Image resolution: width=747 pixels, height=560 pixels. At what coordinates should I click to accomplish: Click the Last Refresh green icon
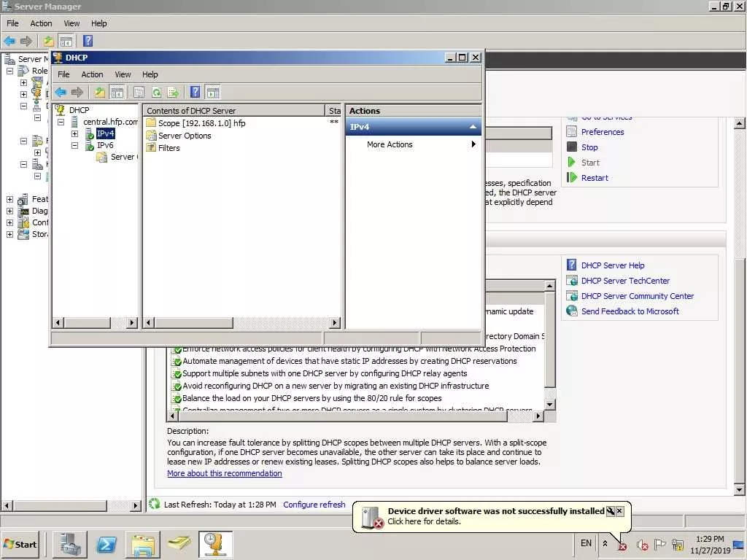click(x=154, y=503)
